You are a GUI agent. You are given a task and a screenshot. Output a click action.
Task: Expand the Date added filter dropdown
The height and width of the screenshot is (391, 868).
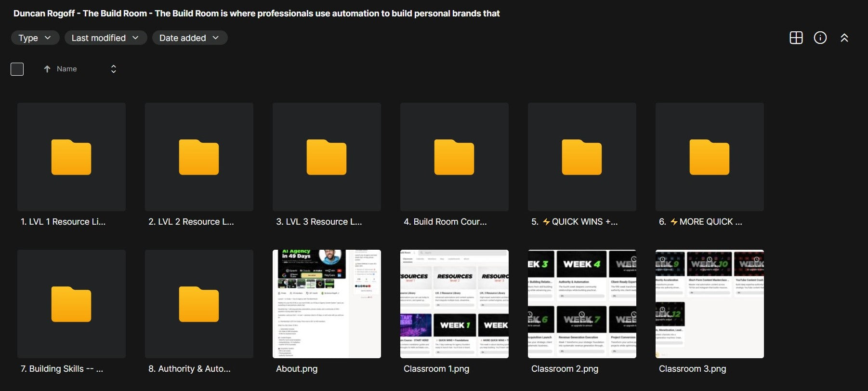190,38
